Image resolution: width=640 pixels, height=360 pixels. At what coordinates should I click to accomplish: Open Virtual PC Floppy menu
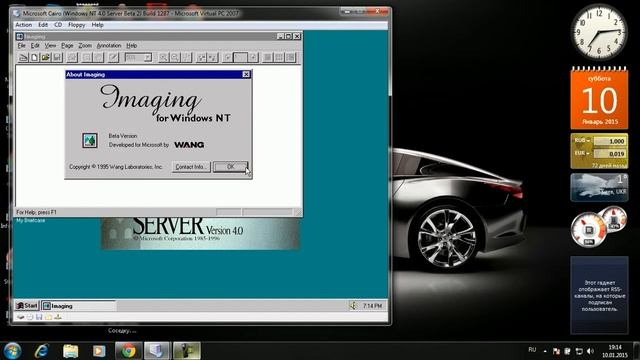[77, 25]
